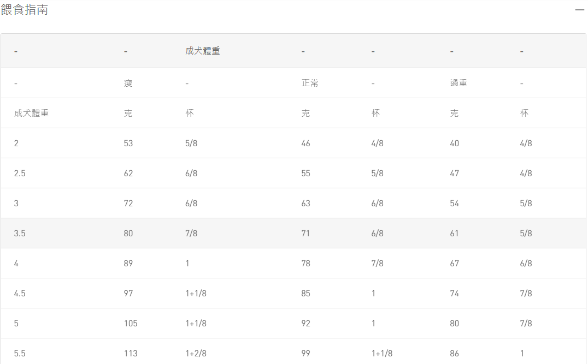Click the 89 gram value cell
The height and width of the screenshot is (364, 588).
[128, 264]
